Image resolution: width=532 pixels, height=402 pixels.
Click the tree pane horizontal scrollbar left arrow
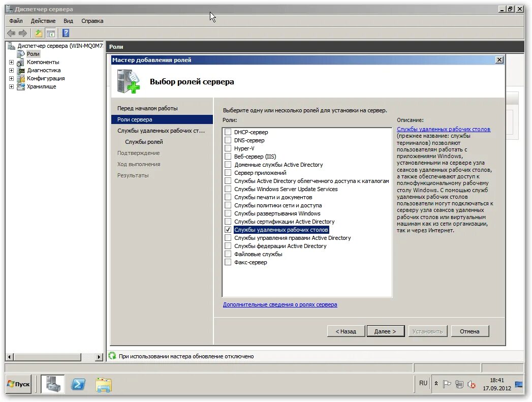[x=10, y=357]
